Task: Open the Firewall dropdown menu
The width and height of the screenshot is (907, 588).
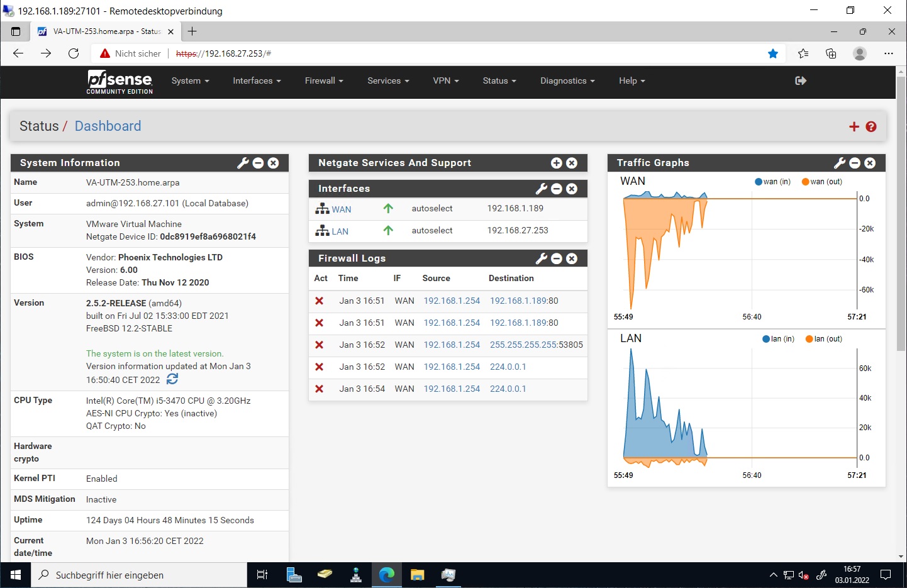Action: pos(324,80)
